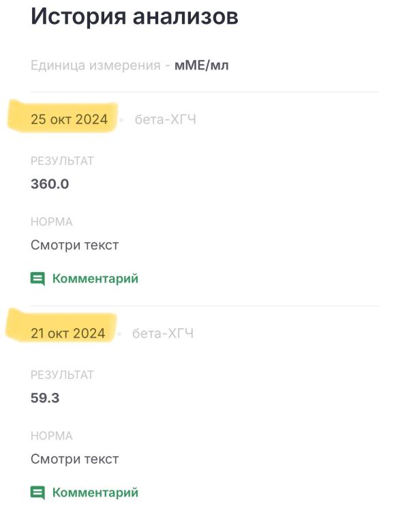Click бета-ХГЧ label next to 25 окт

165,120
